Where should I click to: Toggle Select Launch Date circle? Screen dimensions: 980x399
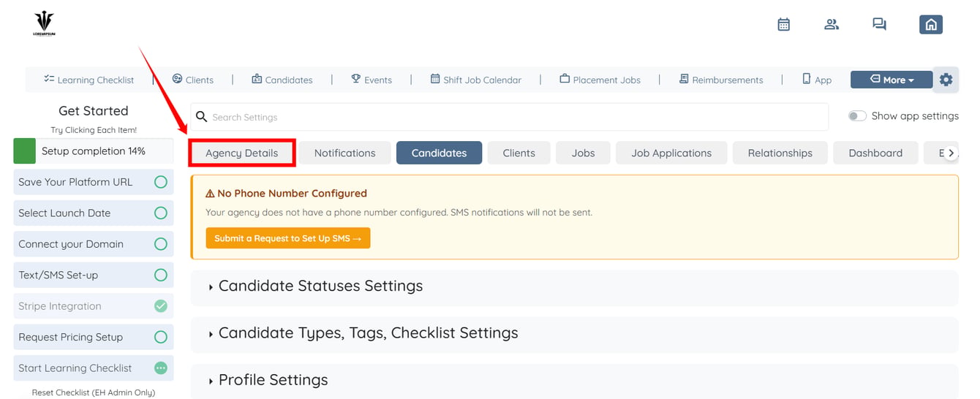161,213
